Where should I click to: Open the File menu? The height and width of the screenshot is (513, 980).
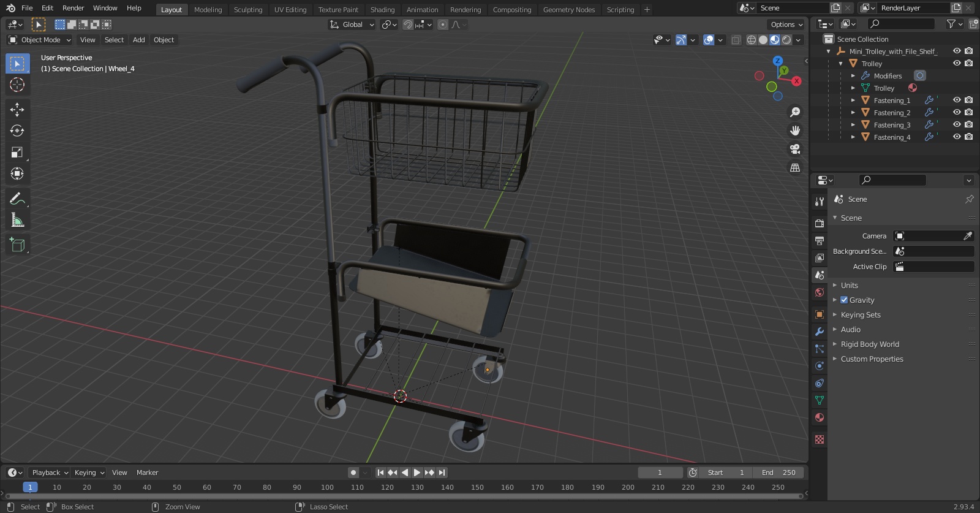27,8
